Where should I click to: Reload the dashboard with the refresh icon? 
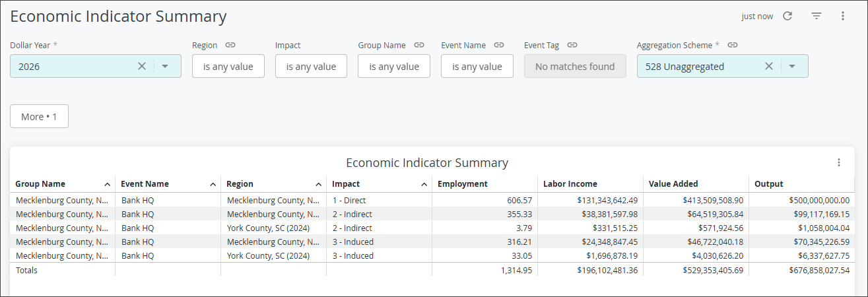coord(787,16)
